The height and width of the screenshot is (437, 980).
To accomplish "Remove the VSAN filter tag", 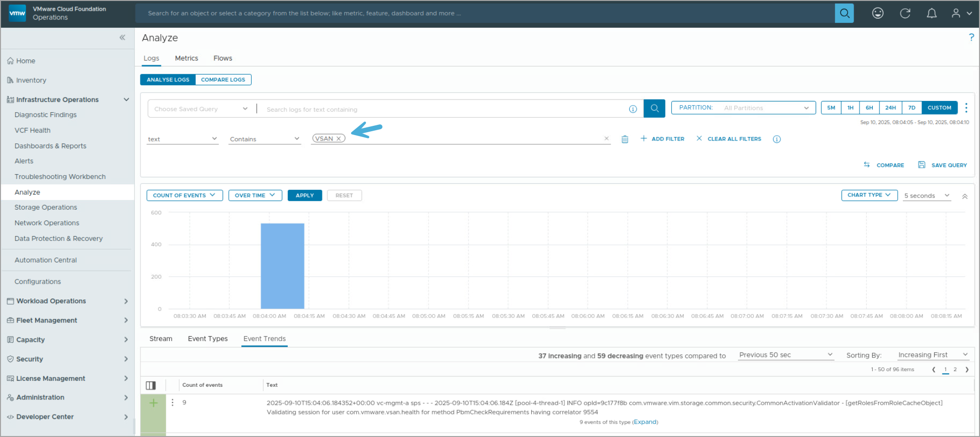I will pyautogui.click(x=339, y=139).
